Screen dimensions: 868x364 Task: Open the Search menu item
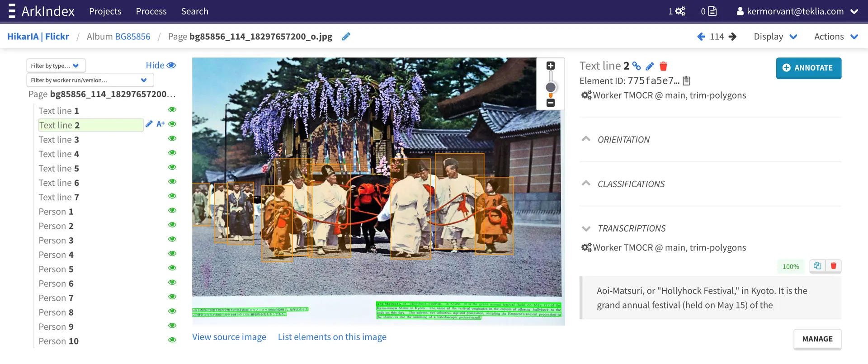pos(194,11)
